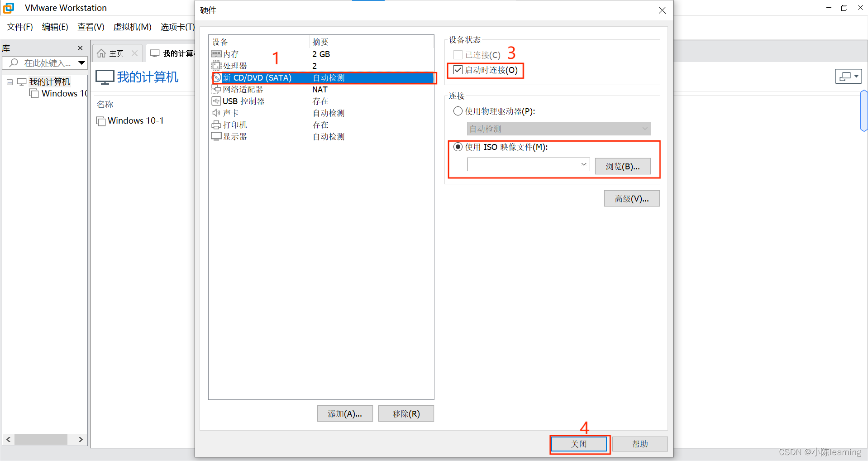Viewport: 868px width, 461px height.
Task: Click the blue vertical scrollbar at right edge
Action: (x=864, y=111)
